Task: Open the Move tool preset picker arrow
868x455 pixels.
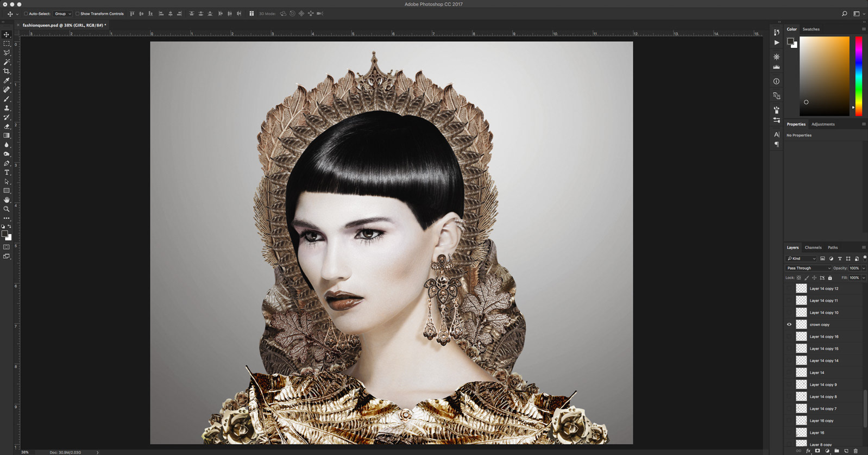Action: [17, 14]
